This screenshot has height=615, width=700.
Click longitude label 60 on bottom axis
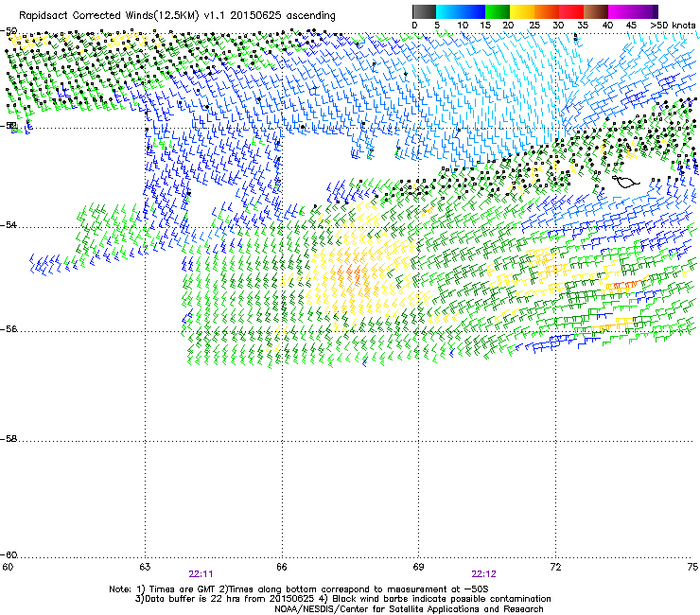[8, 567]
